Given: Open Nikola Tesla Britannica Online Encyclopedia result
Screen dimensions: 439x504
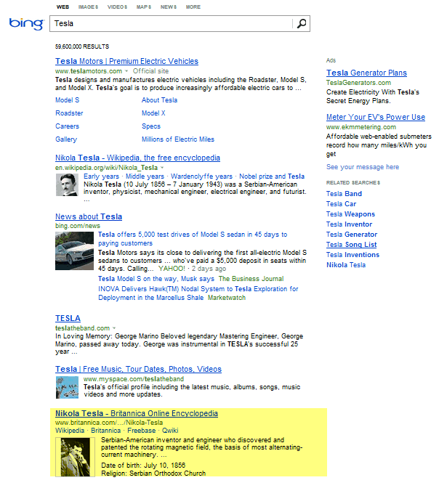Looking at the screenshot, I should [x=137, y=413].
